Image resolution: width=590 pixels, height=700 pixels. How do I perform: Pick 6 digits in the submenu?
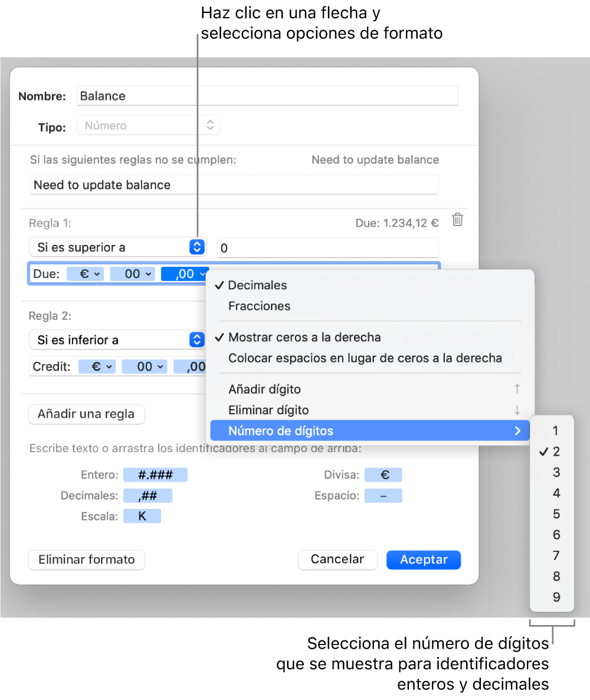pyautogui.click(x=552, y=534)
